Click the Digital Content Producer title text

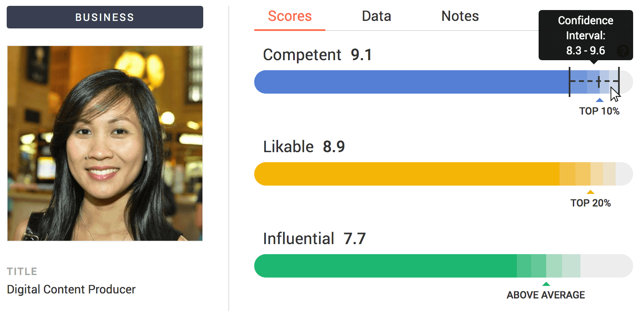[x=72, y=289]
